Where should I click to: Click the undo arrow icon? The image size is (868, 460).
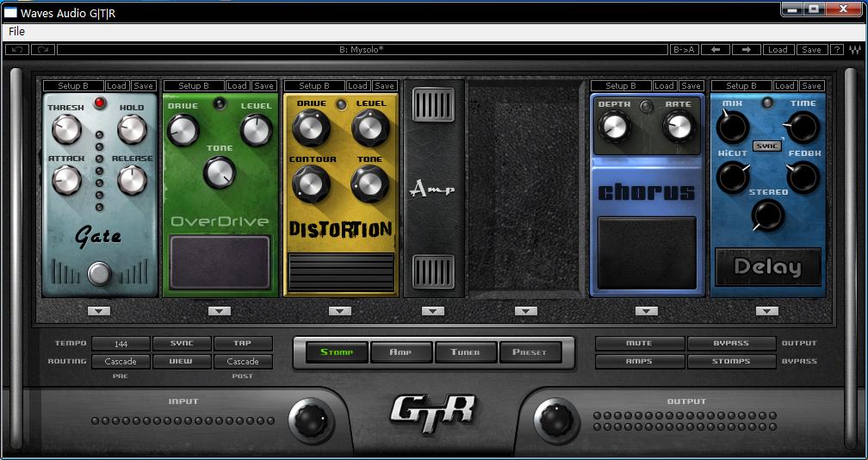[x=17, y=50]
